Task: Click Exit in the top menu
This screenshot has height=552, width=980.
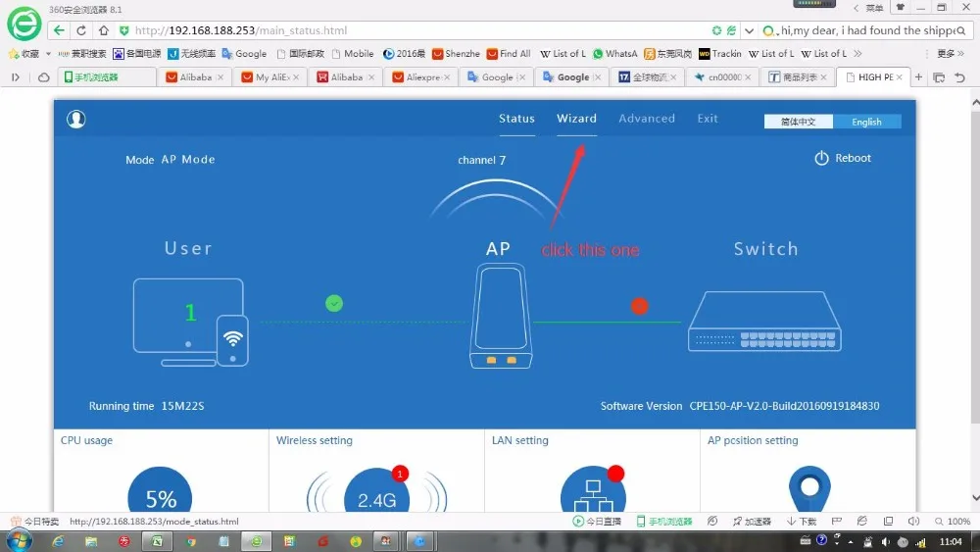Action: [x=708, y=119]
